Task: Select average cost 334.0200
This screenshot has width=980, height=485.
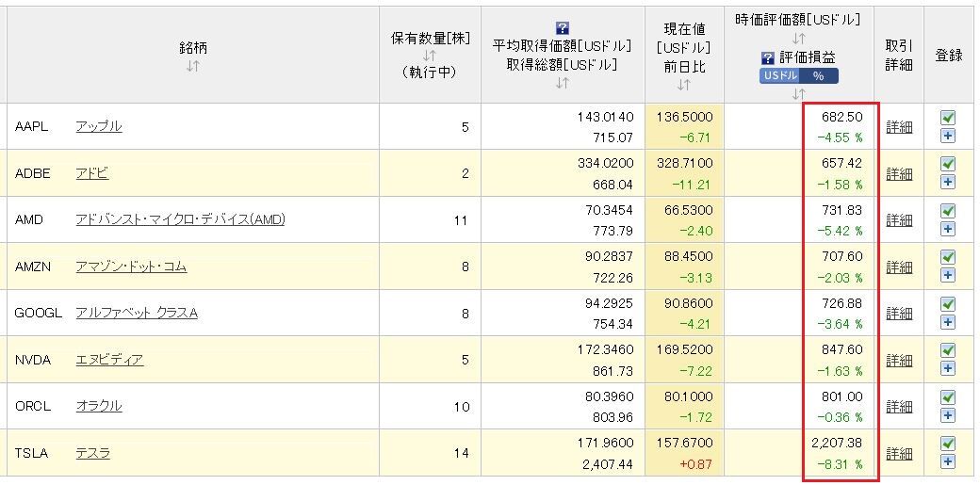Action: click(606, 163)
